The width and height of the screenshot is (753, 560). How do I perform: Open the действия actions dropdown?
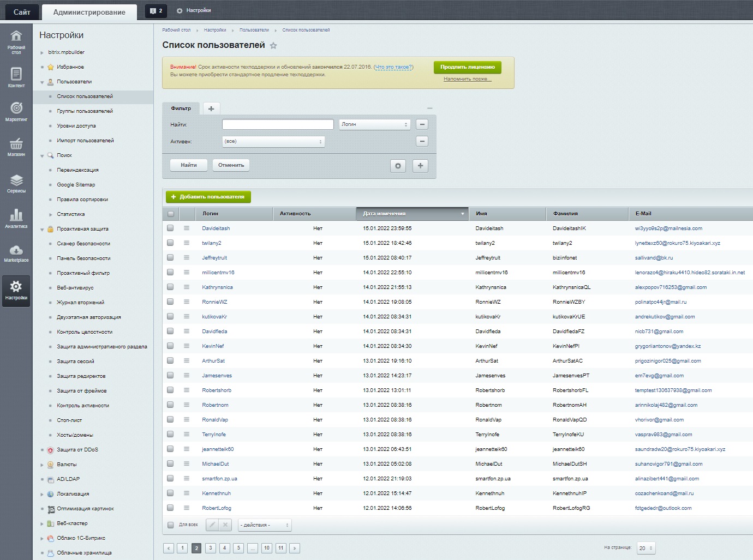click(x=265, y=525)
